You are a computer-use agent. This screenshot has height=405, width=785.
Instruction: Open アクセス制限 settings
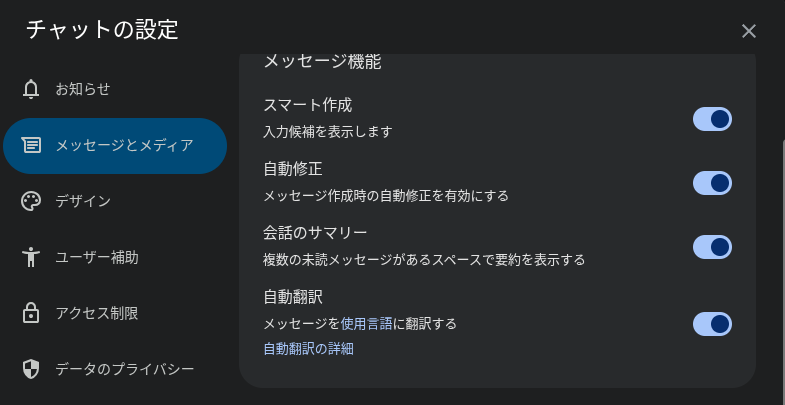[115, 313]
